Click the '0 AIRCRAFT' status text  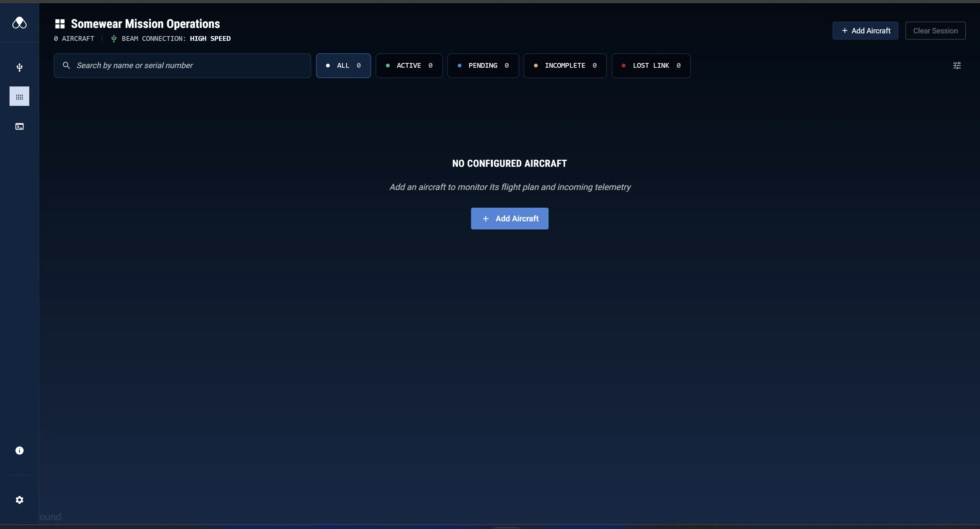[74, 38]
